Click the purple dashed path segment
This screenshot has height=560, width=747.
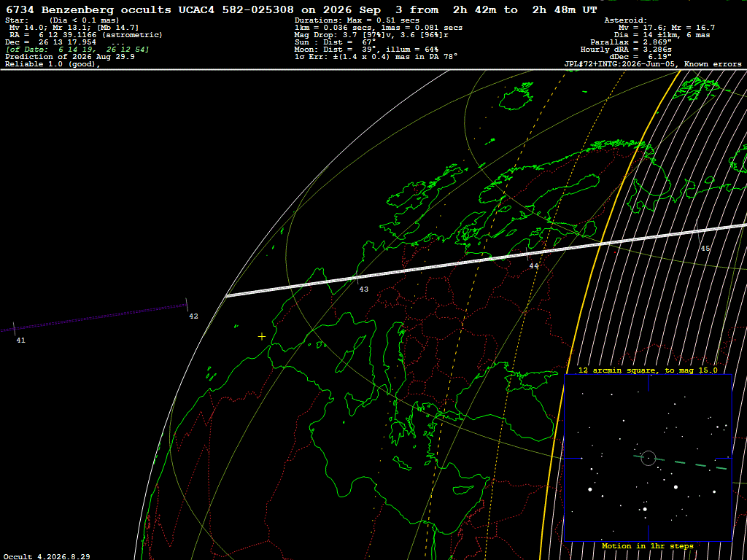[x=94, y=317]
